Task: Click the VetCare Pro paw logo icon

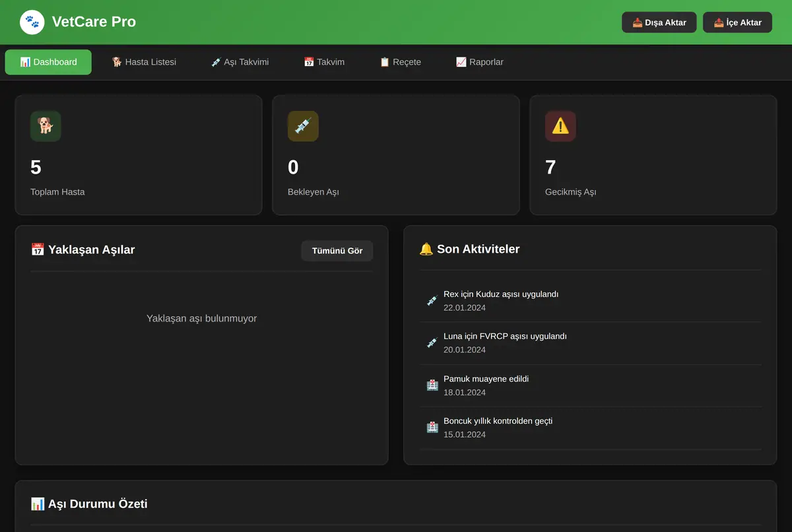Action: (x=32, y=22)
